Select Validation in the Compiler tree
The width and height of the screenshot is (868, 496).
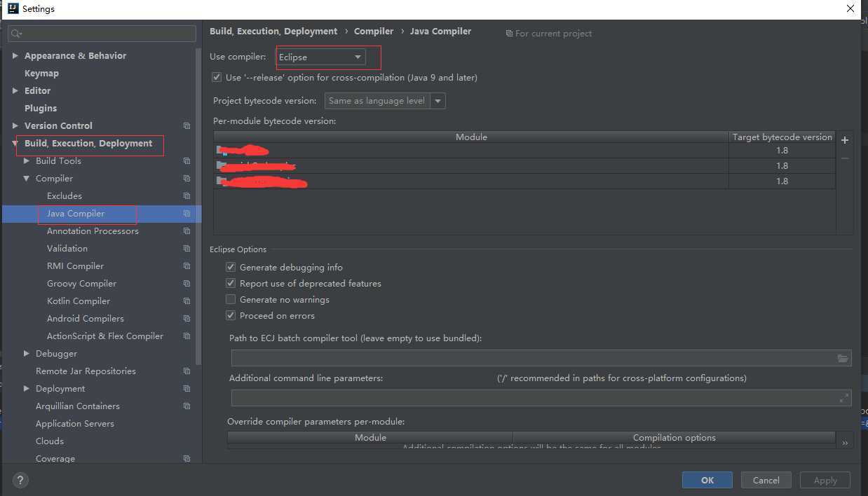(x=67, y=249)
